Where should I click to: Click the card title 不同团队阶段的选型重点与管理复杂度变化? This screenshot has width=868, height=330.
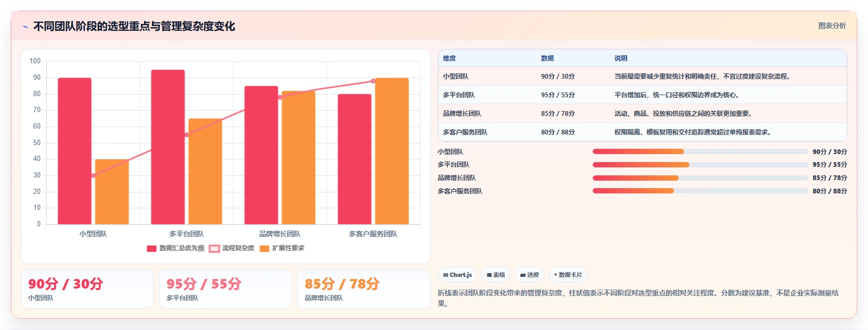click(x=134, y=26)
